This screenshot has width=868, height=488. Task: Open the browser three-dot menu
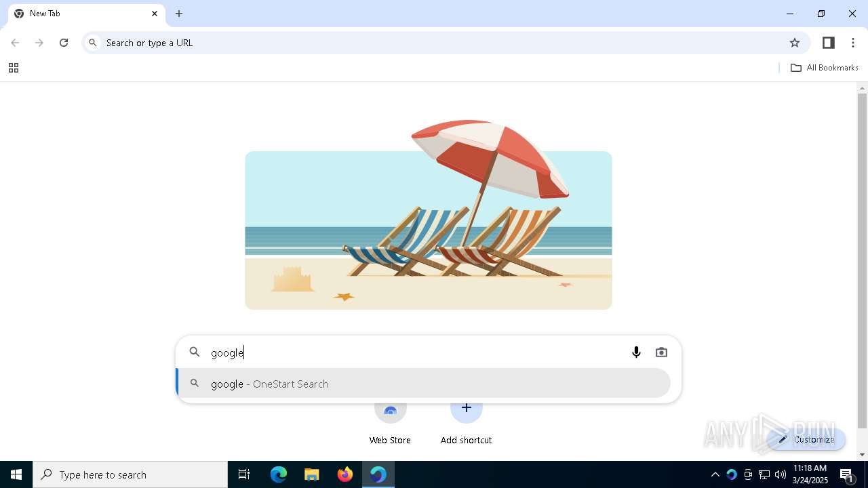coord(853,43)
